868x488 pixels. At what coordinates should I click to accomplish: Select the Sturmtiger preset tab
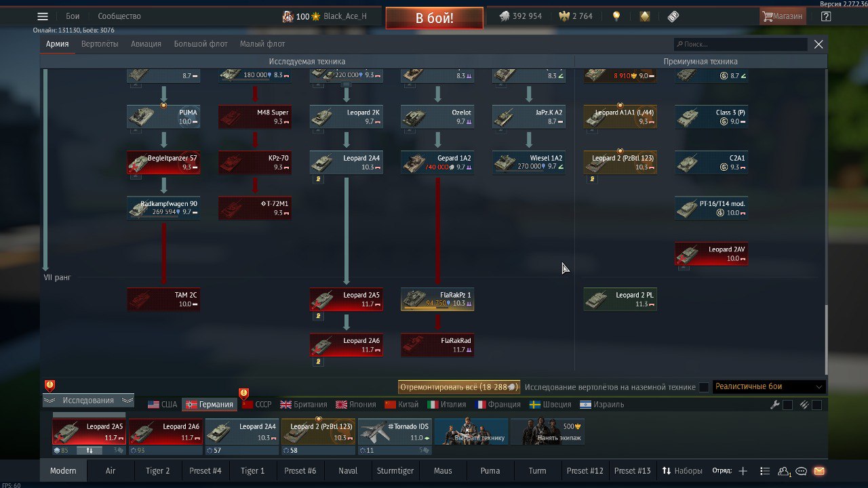pos(395,471)
